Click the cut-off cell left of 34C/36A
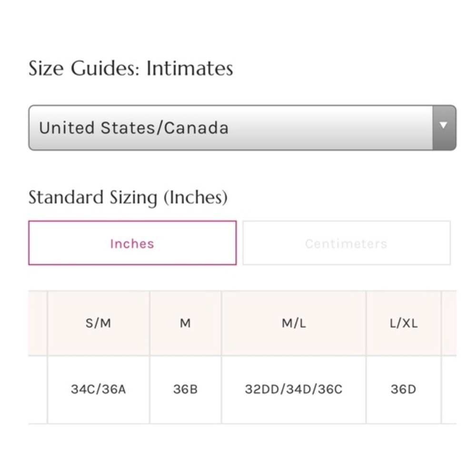The width and height of the screenshot is (476, 476). coord(38,389)
